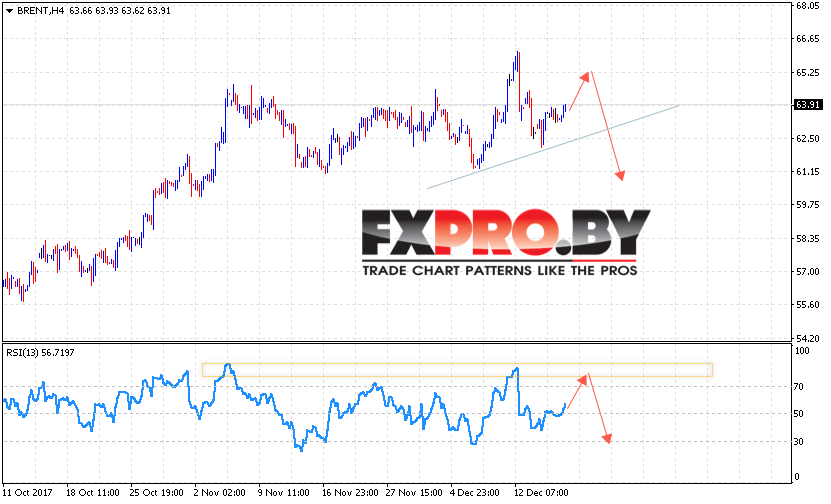Click the 61.15 price axis label
The width and height of the screenshot is (831, 504).
coord(808,172)
